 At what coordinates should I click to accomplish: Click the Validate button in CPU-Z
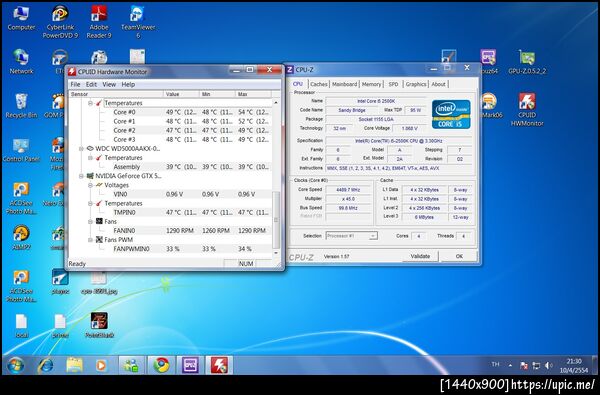420,256
